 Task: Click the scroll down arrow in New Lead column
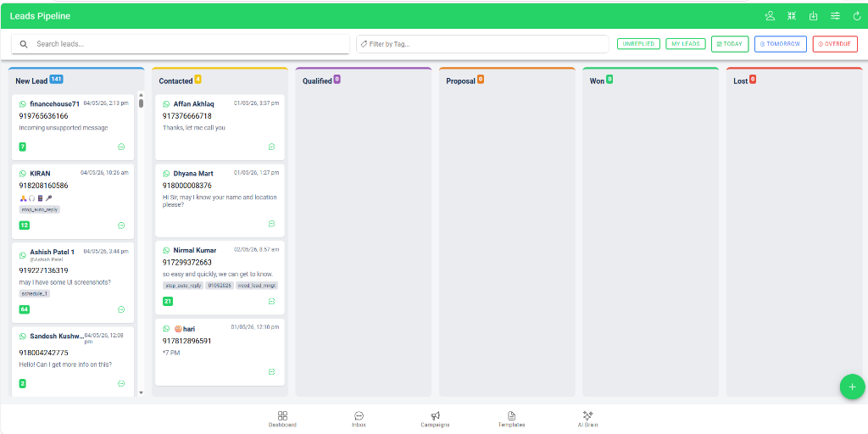142,392
